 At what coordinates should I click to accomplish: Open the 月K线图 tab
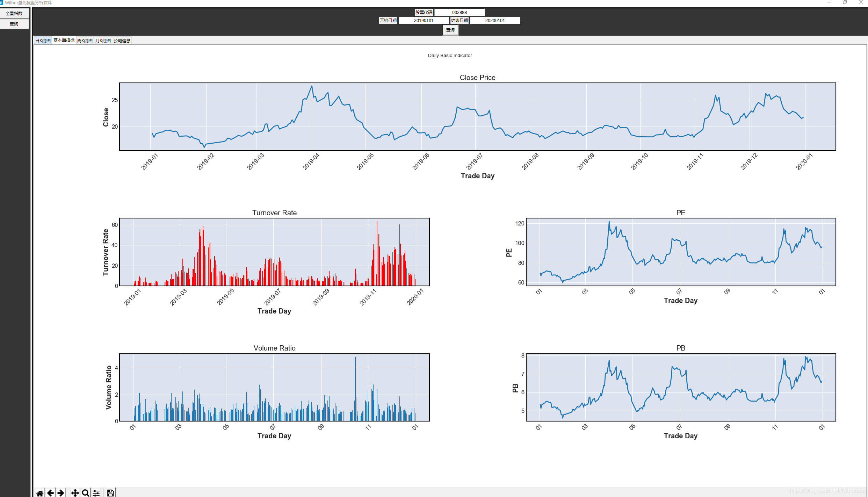103,41
